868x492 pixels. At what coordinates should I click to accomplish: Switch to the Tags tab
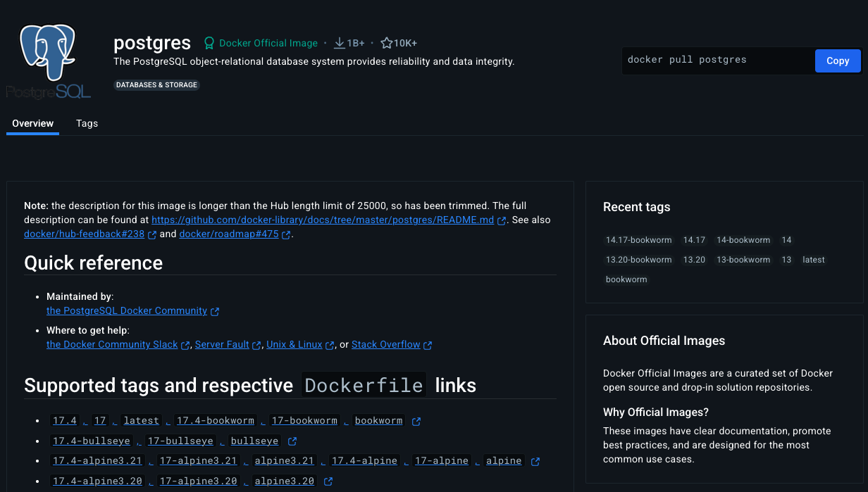point(87,123)
